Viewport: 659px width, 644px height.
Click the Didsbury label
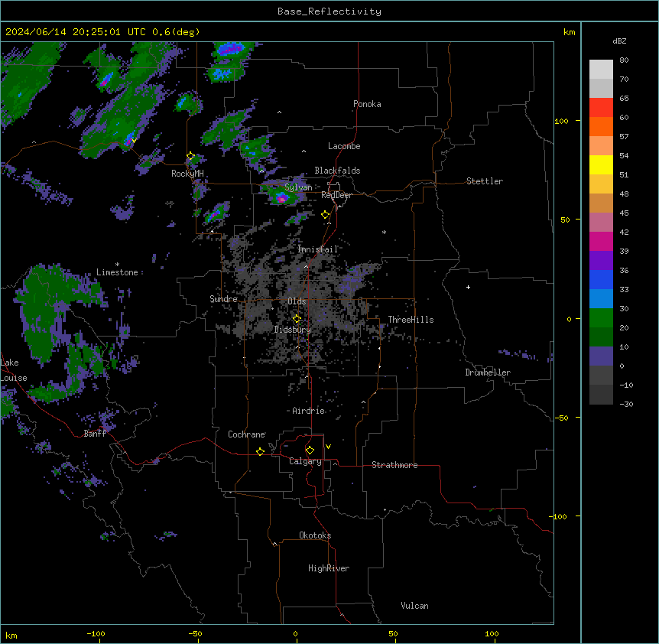click(x=293, y=330)
